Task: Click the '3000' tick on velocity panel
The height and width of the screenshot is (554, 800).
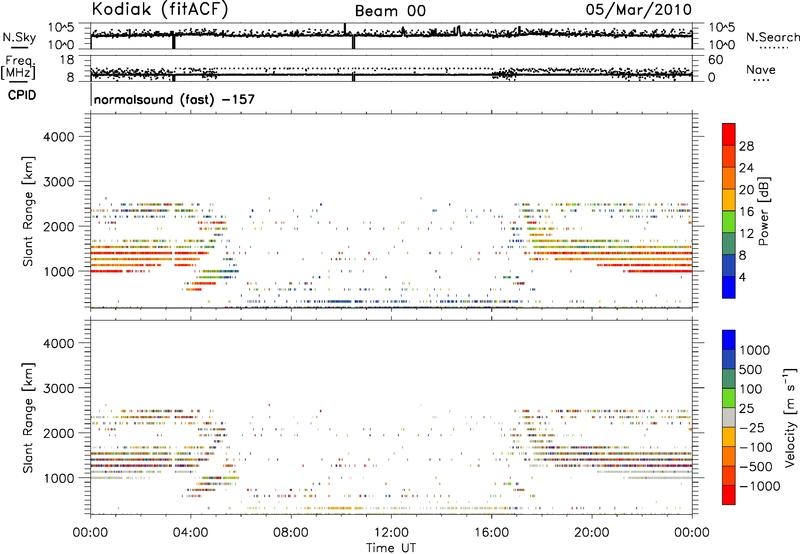Action: [59, 388]
